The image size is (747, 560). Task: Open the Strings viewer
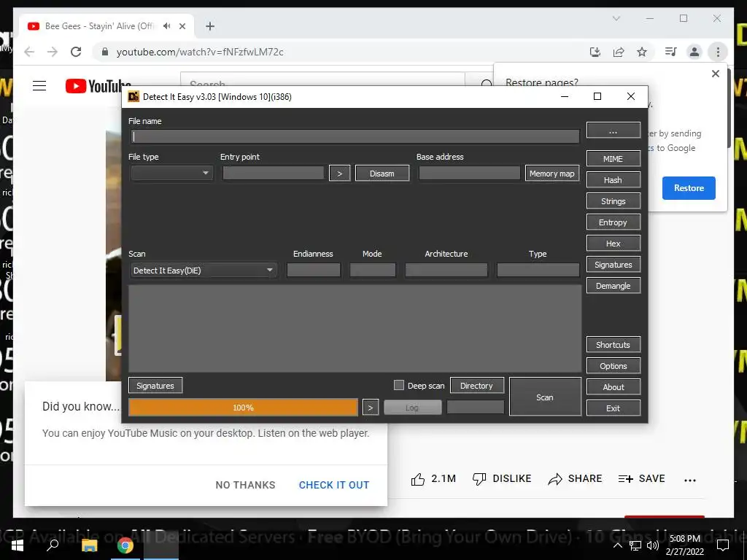[x=613, y=201]
